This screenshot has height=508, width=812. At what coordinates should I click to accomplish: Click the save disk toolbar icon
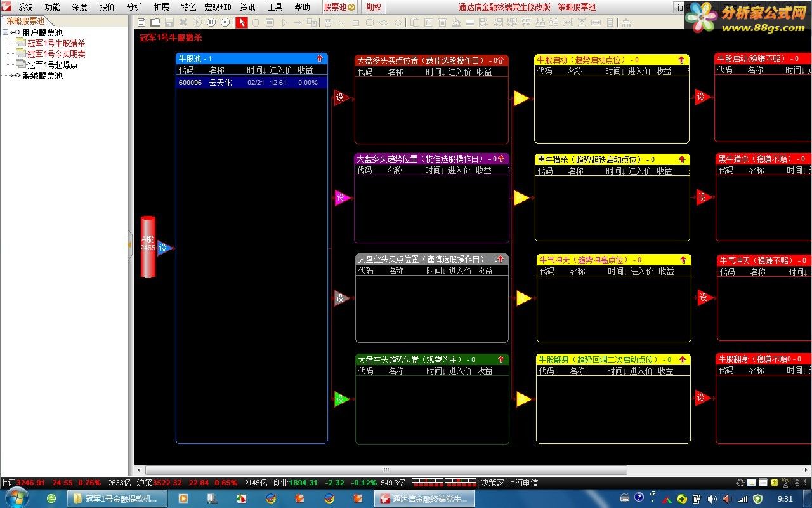tap(169, 22)
